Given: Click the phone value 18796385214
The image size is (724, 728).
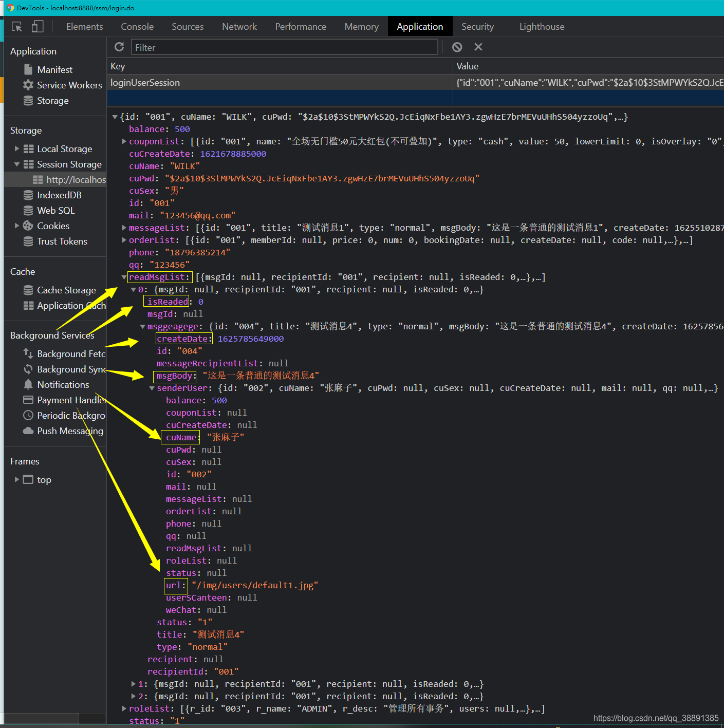Looking at the screenshot, I should click(x=197, y=253).
